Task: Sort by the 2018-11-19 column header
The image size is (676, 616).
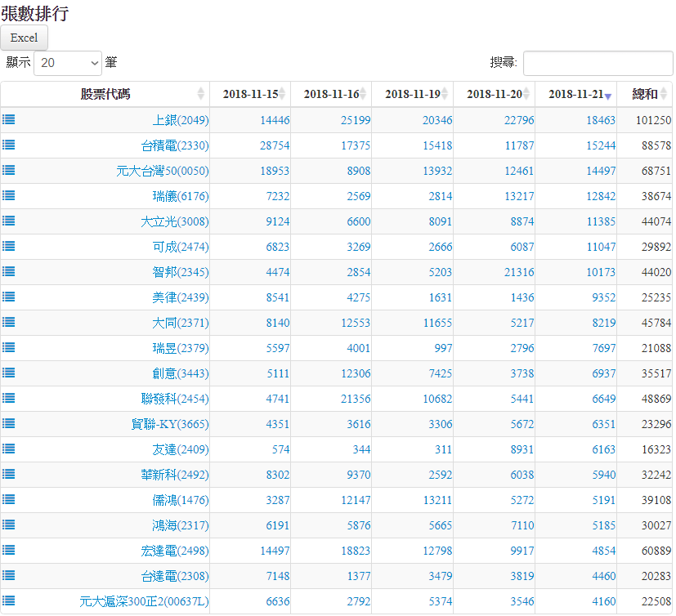Action: pyautogui.click(x=412, y=94)
